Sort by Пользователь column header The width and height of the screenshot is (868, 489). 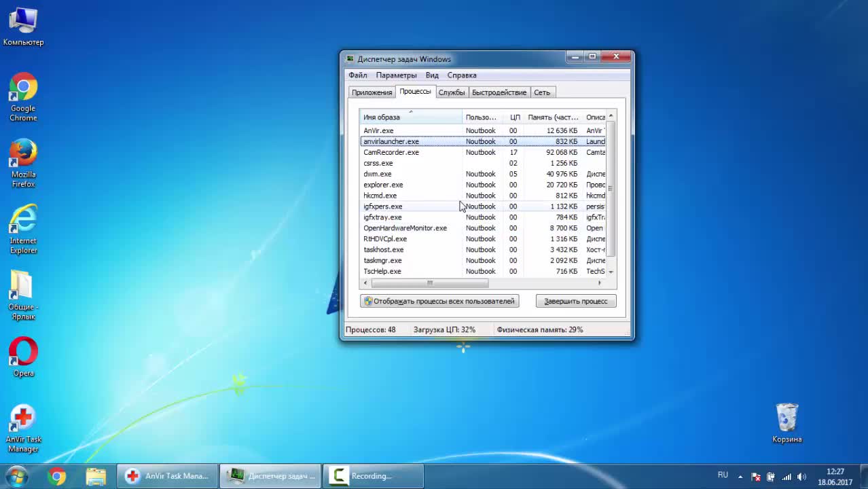483,117
